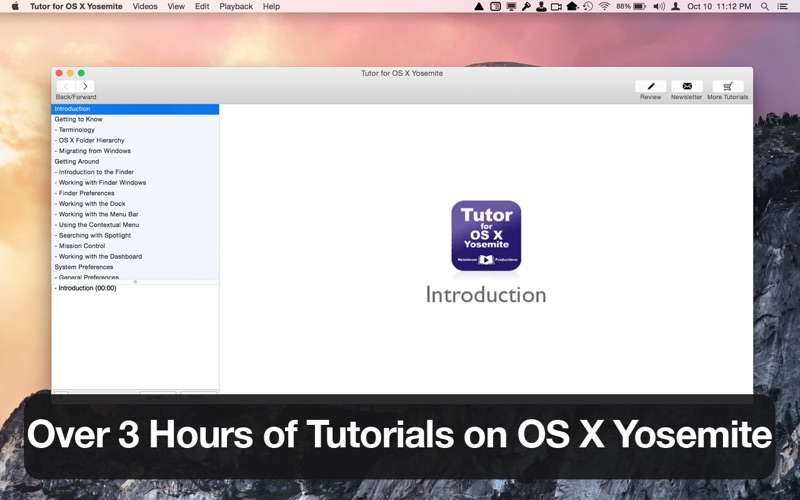Image resolution: width=800 pixels, height=500 pixels.
Task: Click the clock showing Oct 10 11:12 PM
Action: [x=719, y=6]
